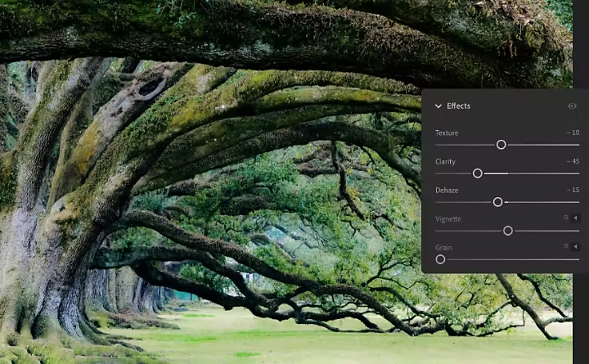Toggle the Effects panel eye visibility icon
Viewport: 589px width, 364px height.
click(572, 106)
